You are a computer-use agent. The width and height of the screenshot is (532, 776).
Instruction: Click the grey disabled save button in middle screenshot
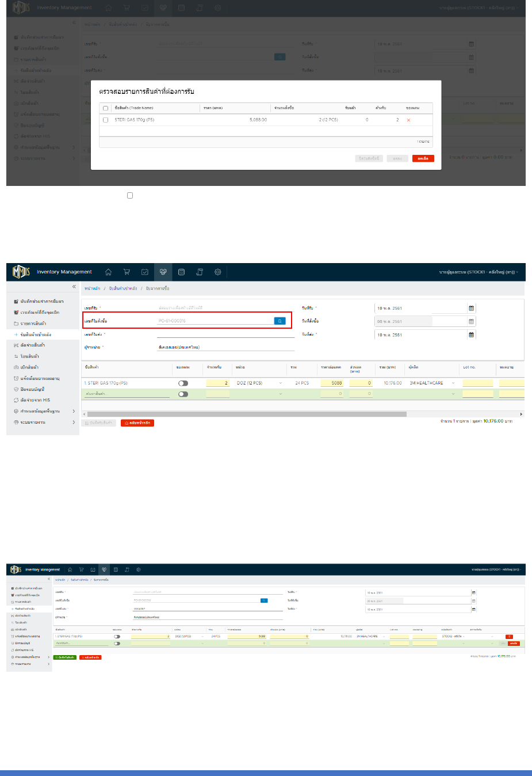[99, 423]
